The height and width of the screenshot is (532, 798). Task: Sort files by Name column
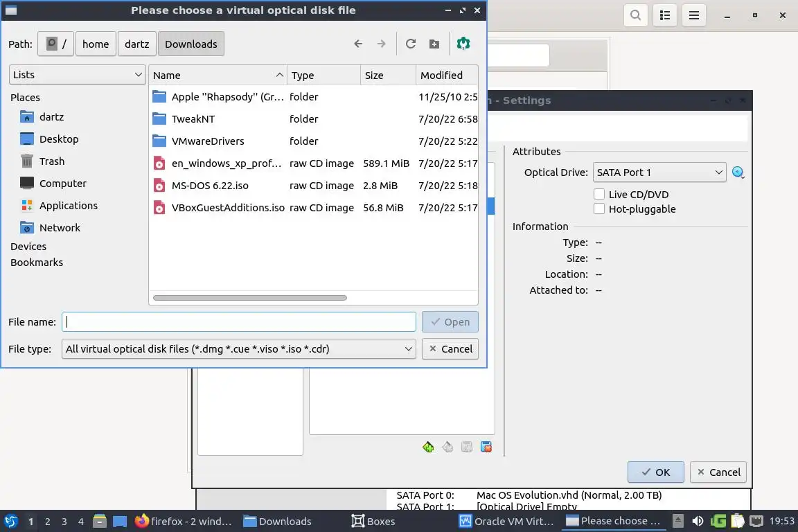coord(218,76)
